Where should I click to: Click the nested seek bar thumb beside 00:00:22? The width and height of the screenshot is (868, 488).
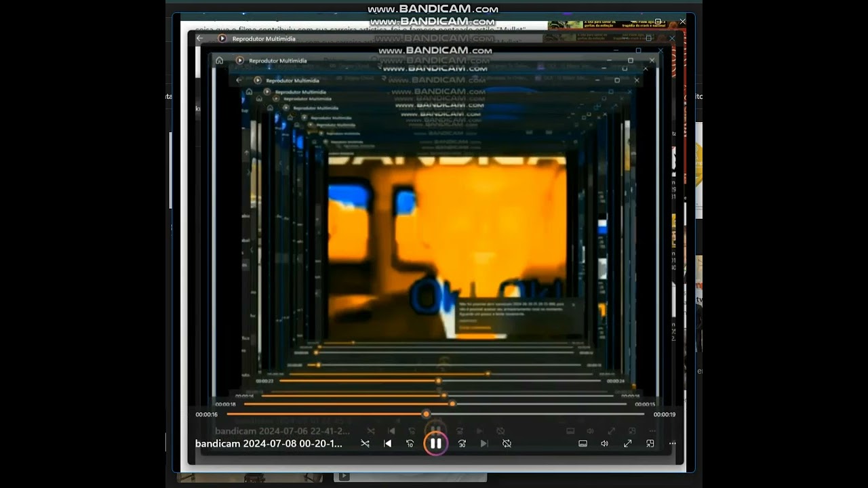(x=438, y=381)
